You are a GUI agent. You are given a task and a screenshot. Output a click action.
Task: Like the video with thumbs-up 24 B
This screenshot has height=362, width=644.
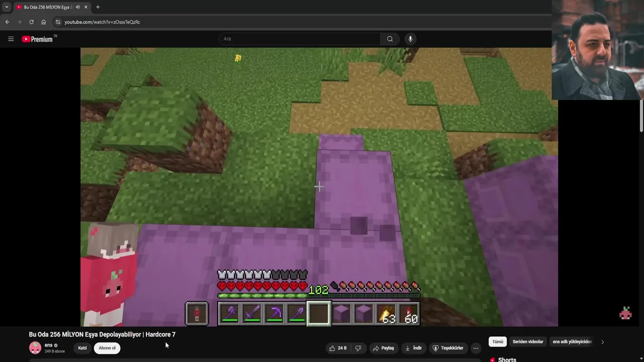338,348
